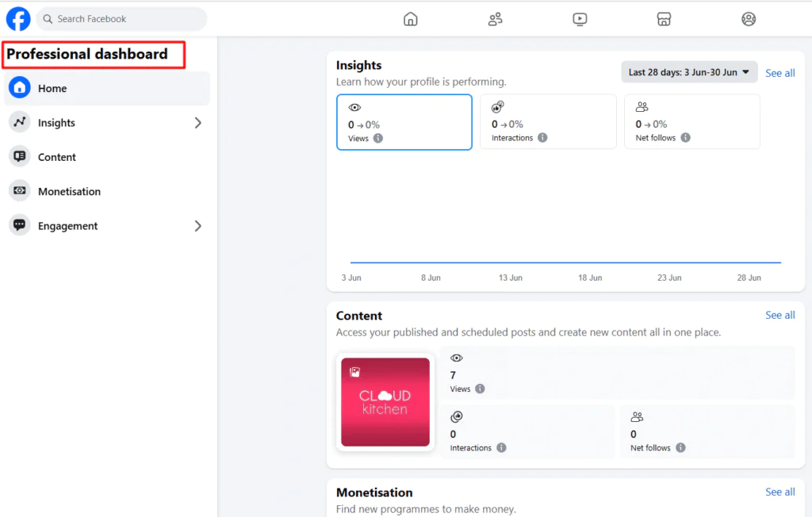Click the interactions icon in Insights card
The width and height of the screenshot is (812, 517).
pos(498,107)
